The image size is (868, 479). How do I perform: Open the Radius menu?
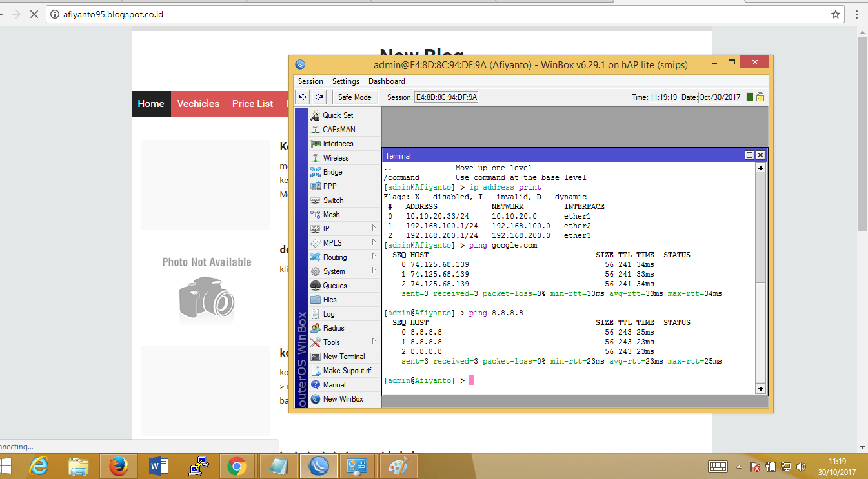pos(345,328)
